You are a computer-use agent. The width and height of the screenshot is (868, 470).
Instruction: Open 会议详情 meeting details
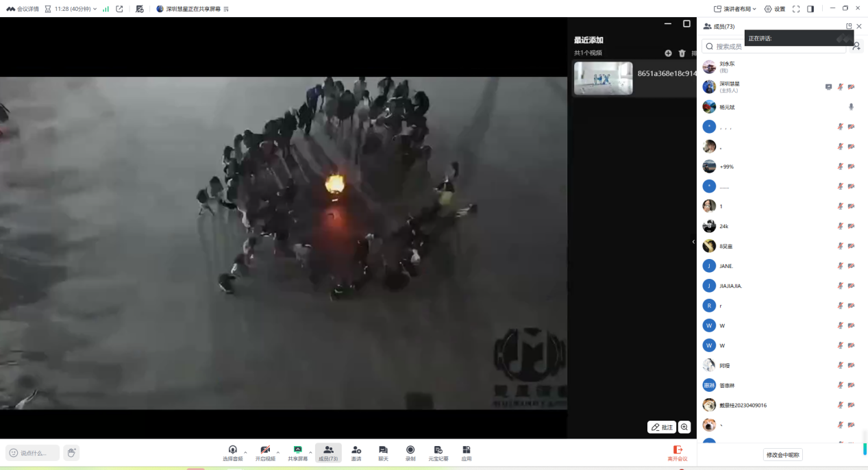point(23,9)
